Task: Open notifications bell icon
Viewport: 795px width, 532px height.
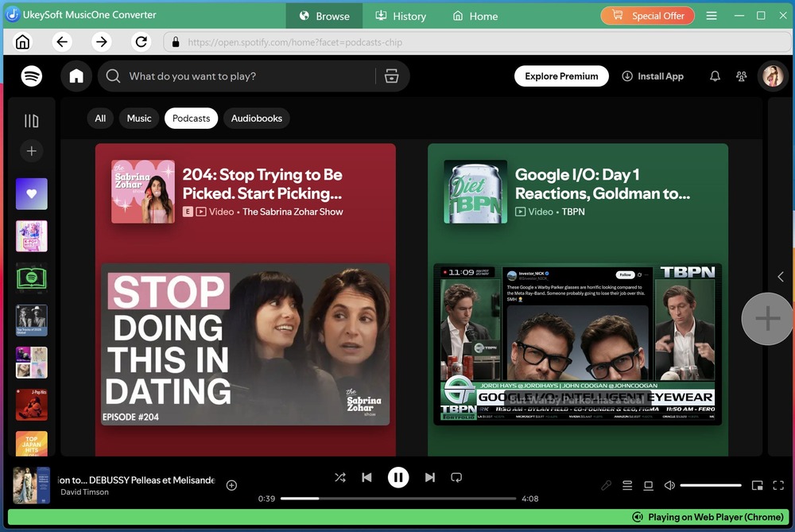Action: (715, 76)
